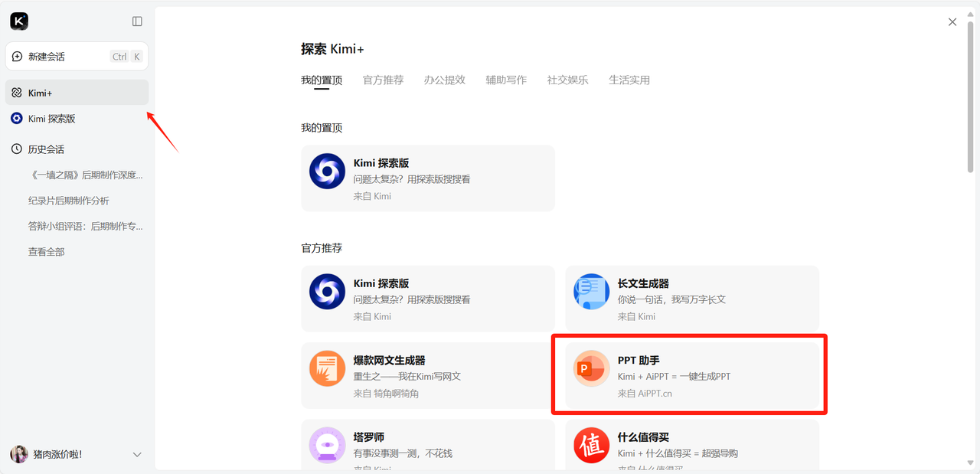Start a new conversation 新建会话
The width and height of the screenshot is (980, 474).
(77, 57)
